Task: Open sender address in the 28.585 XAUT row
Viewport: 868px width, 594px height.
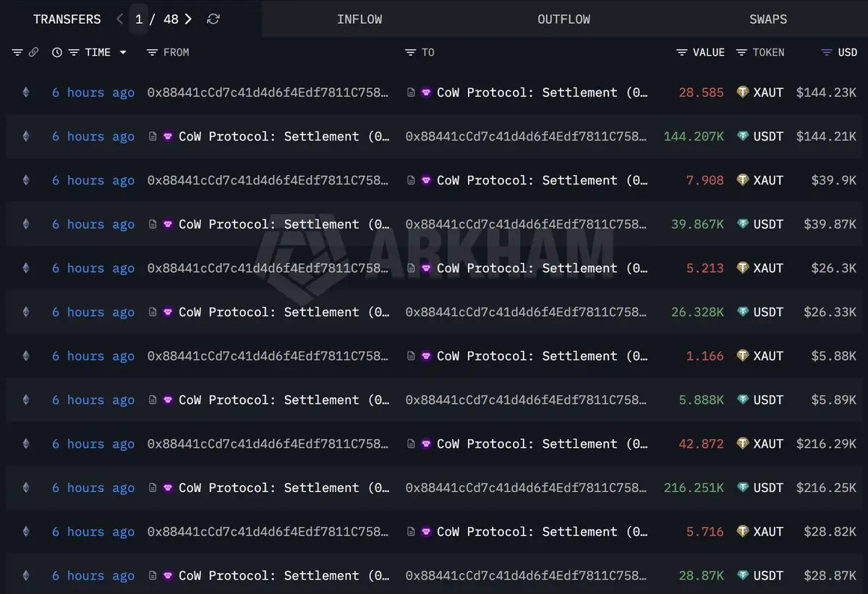Action: [x=268, y=93]
